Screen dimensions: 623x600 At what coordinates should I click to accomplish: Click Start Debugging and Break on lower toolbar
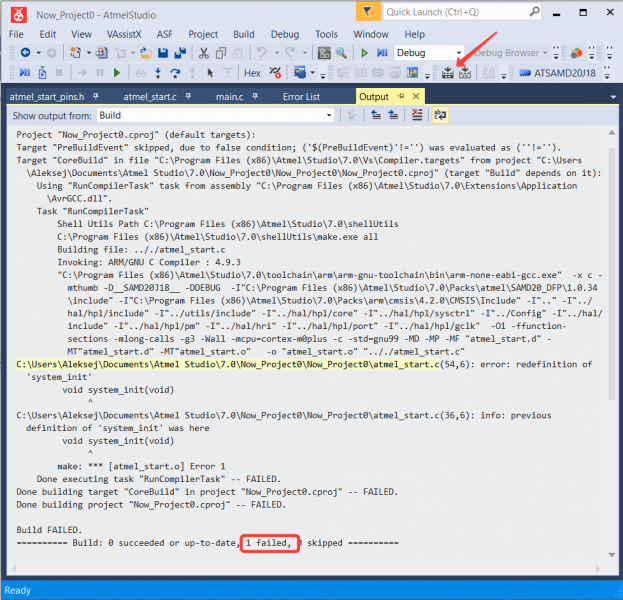(25, 73)
